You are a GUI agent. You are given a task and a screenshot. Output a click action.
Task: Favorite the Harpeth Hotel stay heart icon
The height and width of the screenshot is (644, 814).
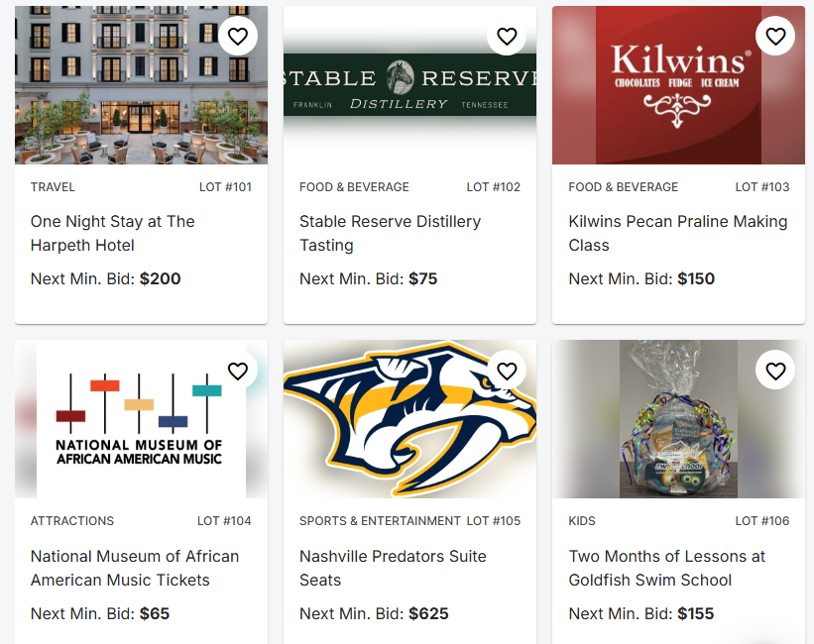click(x=238, y=37)
